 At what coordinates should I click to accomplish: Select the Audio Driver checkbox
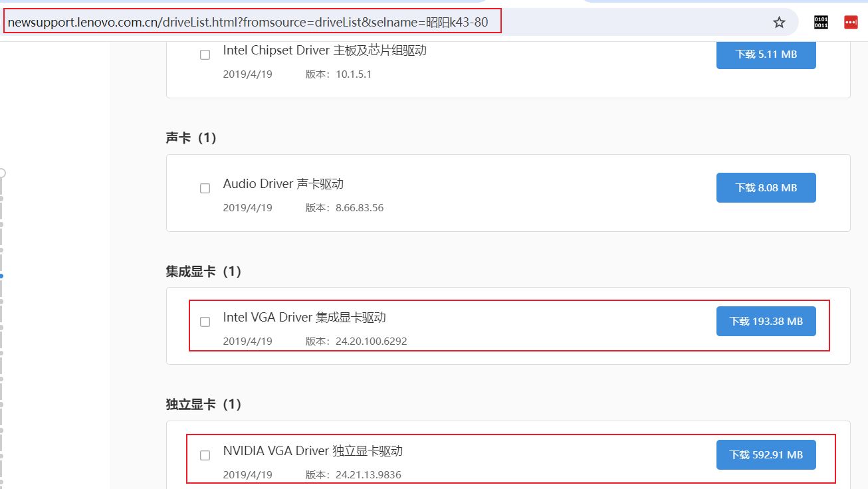[x=205, y=189]
